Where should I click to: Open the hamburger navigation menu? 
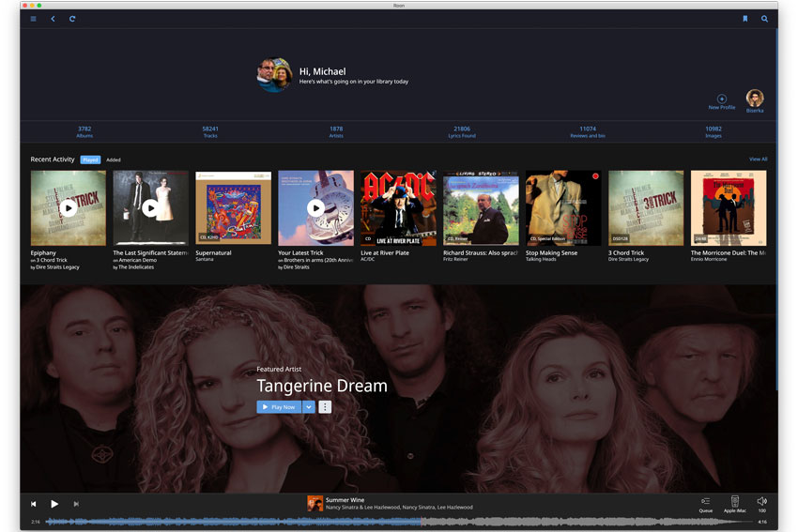(34, 19)
